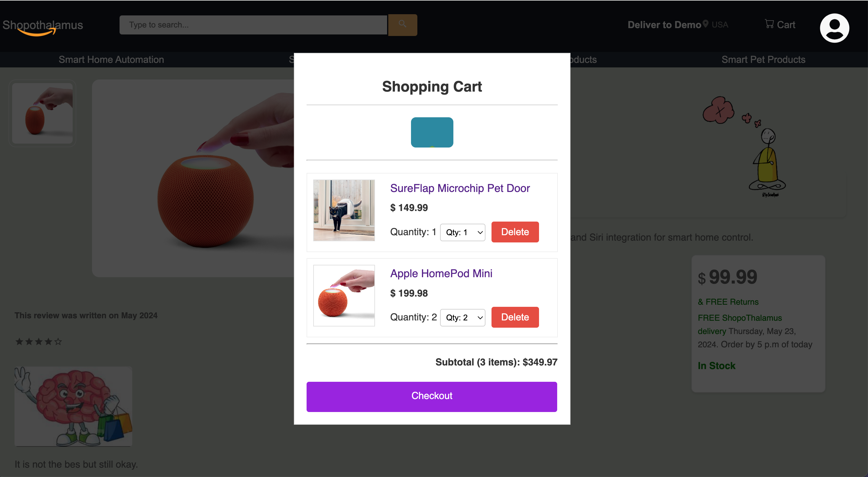This screenshot has width=868, height=477.
Task: Delete SureFlap Microchip Pet Door from cart
Action: pos(515,232)
